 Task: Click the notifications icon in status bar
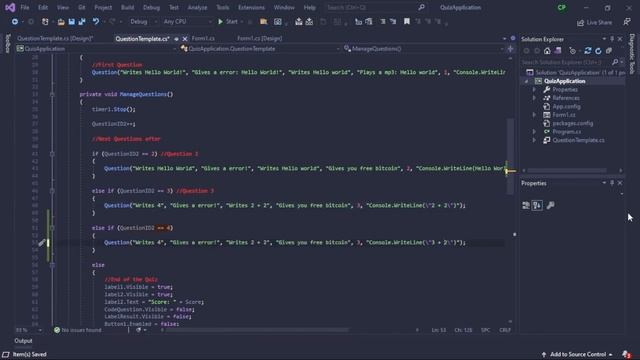pyautogui.click(x=626, y=354)
